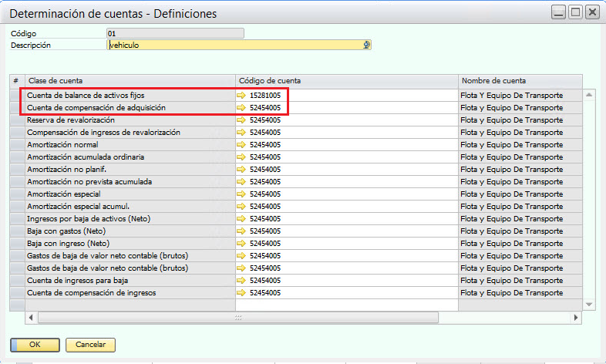Open link arrow for Cuenta de compensación de ingresos
Viewport: 606px width, 364px height.
[x=242, y=293]
